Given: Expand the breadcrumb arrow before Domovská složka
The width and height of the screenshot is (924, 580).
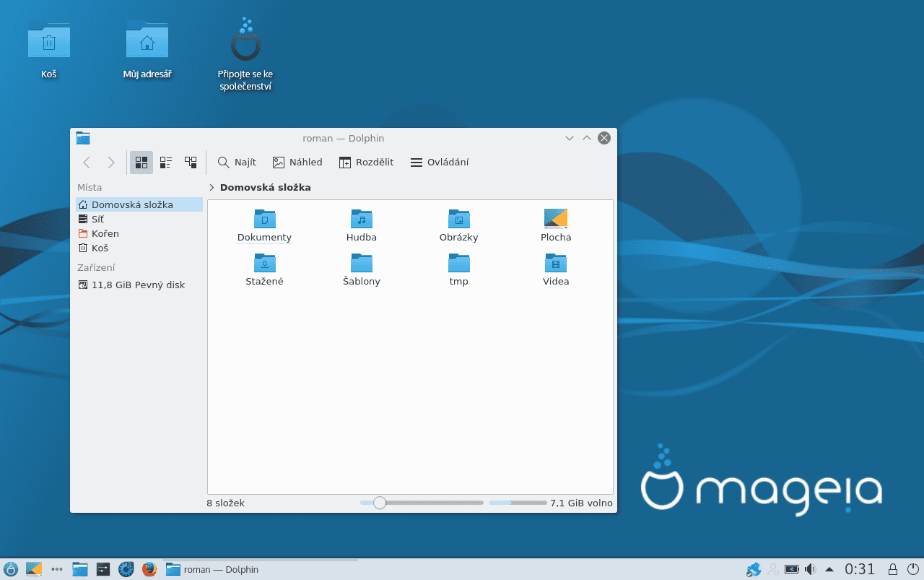Looking at the screenshot, I should [212, 188].
